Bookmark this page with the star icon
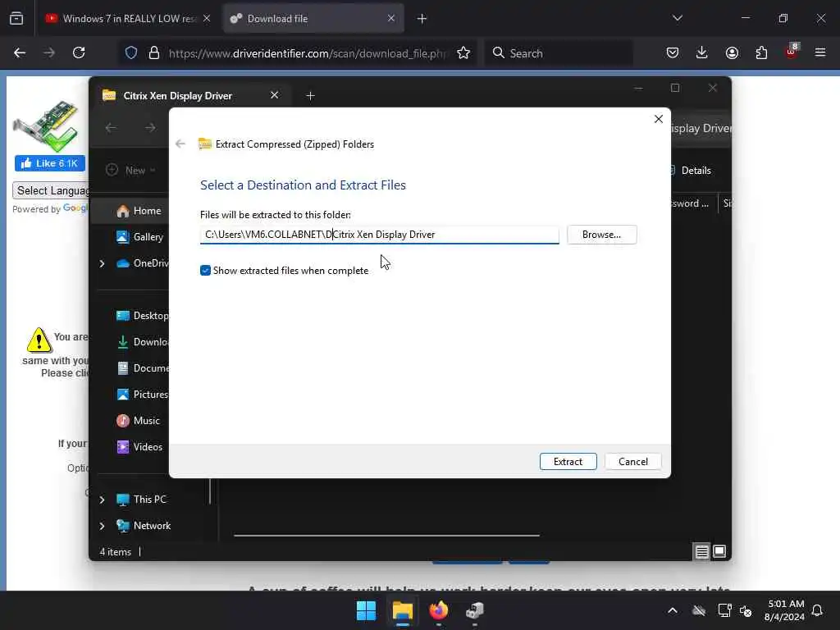 click(x=463, y=53)
